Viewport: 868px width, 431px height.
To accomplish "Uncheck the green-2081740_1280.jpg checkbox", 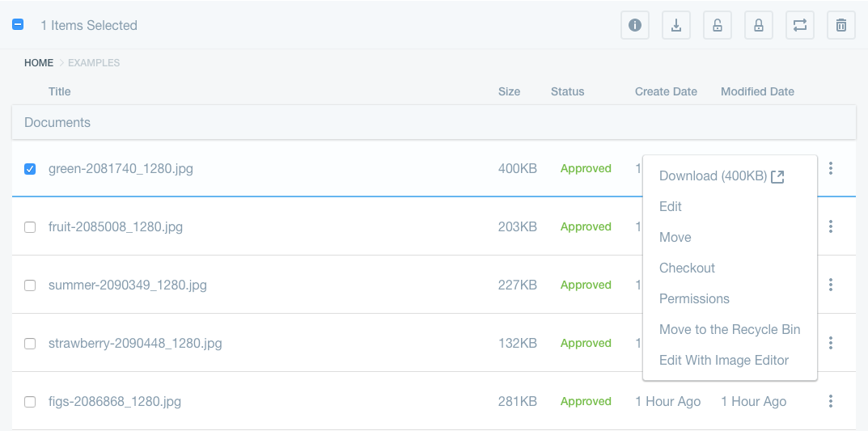I will [30, 169].
